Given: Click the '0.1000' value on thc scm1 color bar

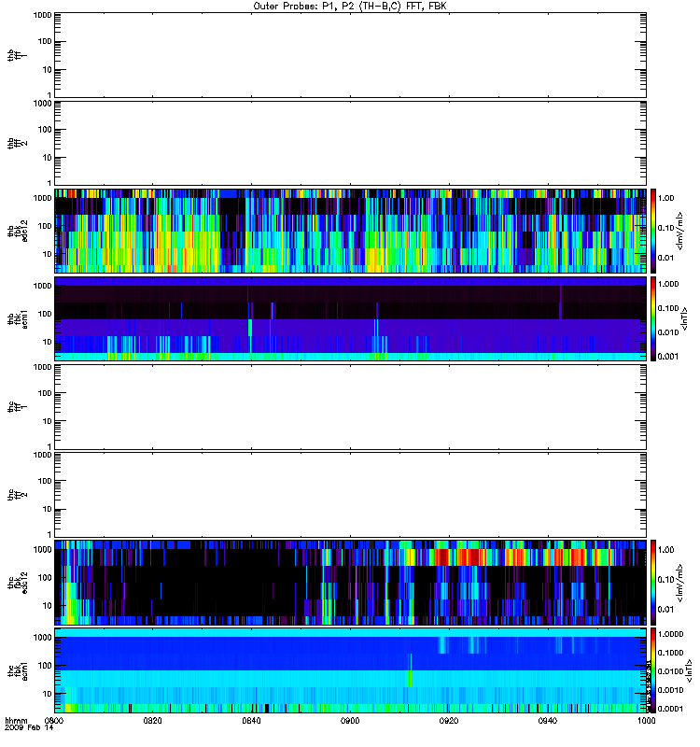Looking at the screenshot, I should click(670, 653).
